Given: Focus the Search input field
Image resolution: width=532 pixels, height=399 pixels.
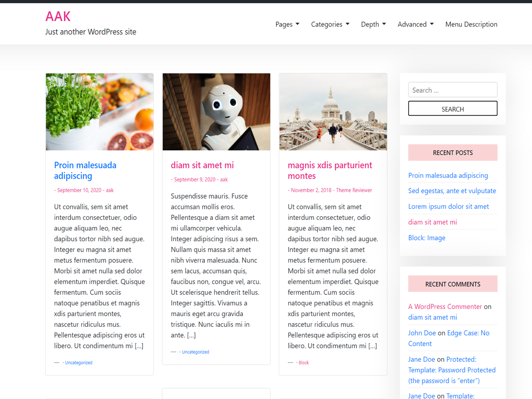Looking at the screenshot, I should click(x=453, y=90).
